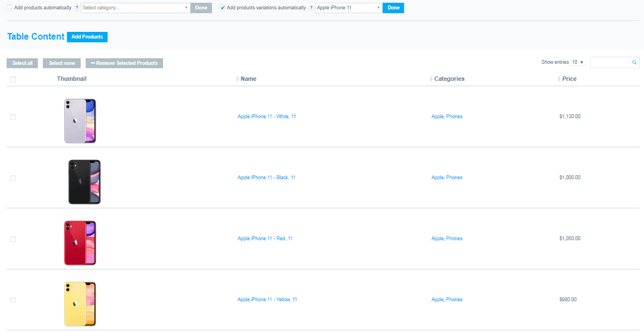The width and height of the screenshot is (644, 332).
Task: Change Show entries from 10
Action: click(578, 62)
